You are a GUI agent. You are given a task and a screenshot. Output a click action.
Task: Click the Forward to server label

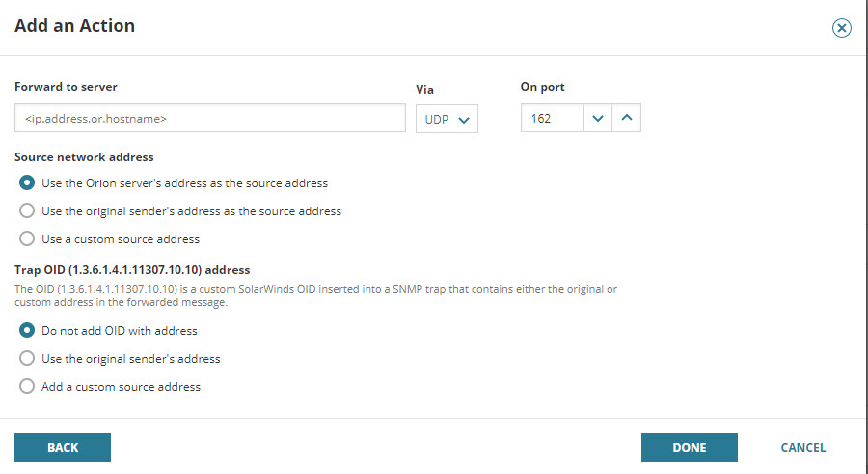pyautogui.click(x=66, y=87)
